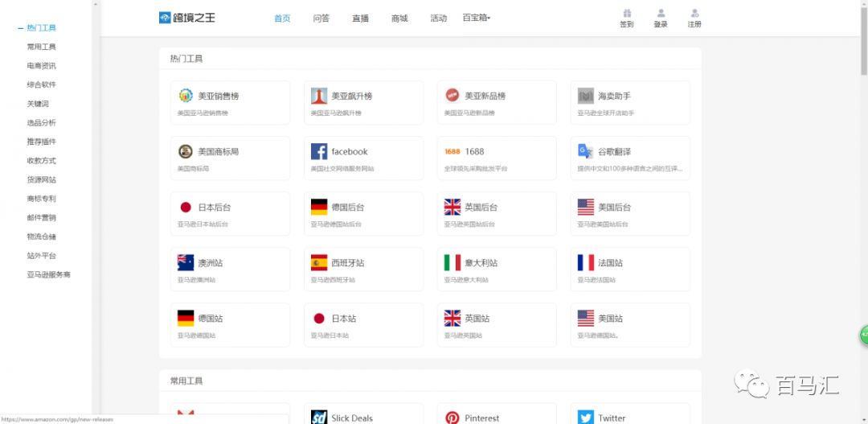
Task: Open the facebook icon tile
Action: point(319,151)
